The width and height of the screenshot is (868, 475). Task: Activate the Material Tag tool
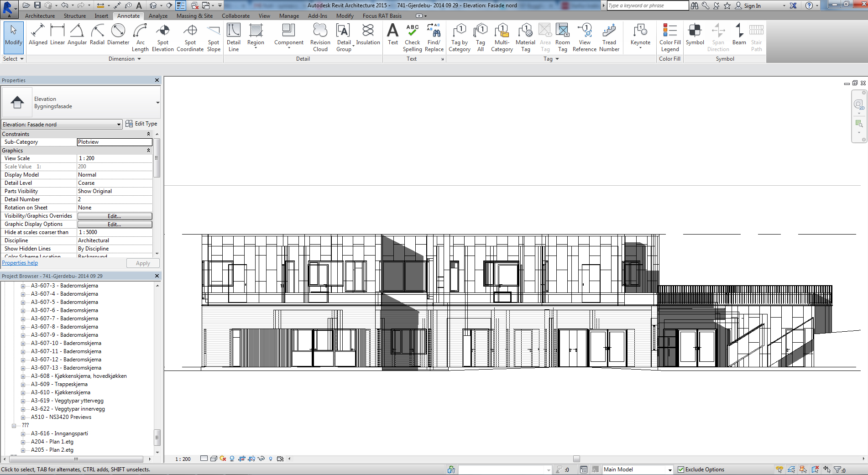click(x=525, y=37)
